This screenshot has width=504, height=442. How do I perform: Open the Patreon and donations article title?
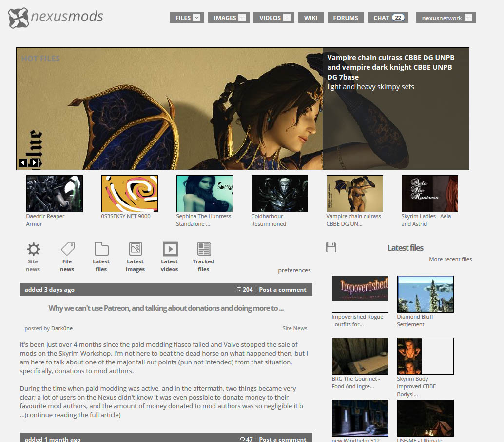[166, 308]
